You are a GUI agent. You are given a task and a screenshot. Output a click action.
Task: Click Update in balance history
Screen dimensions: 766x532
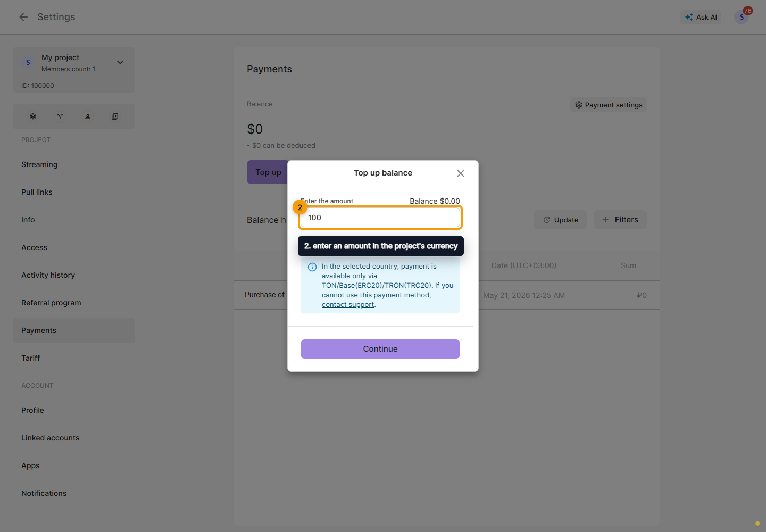tap(561, 220)
